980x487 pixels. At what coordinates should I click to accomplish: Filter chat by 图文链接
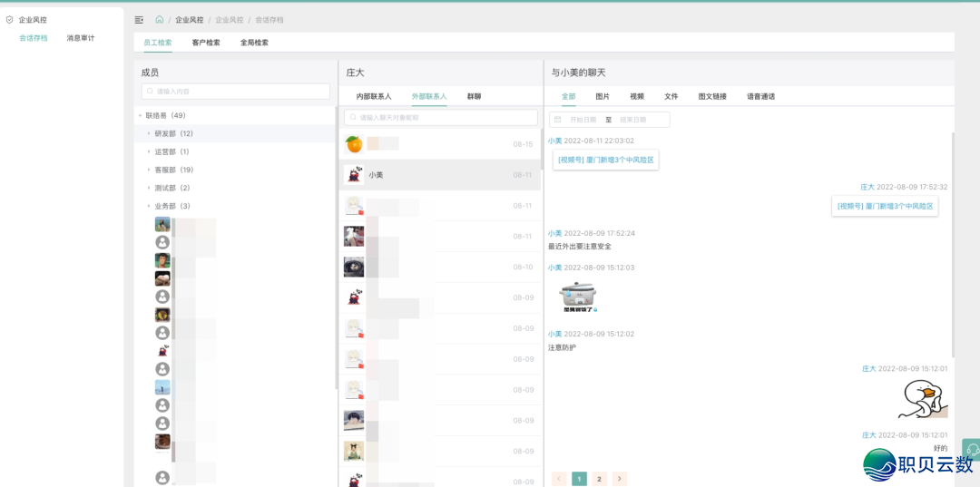[712, 97]
